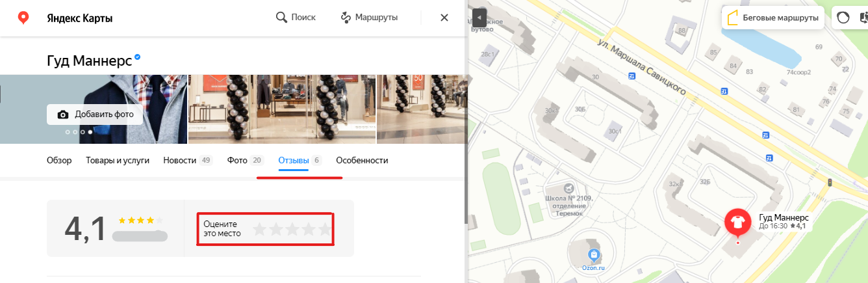Click the 74соор2 label on the map
The height and width of the screenshot is (283, 868).
[798, 72]
